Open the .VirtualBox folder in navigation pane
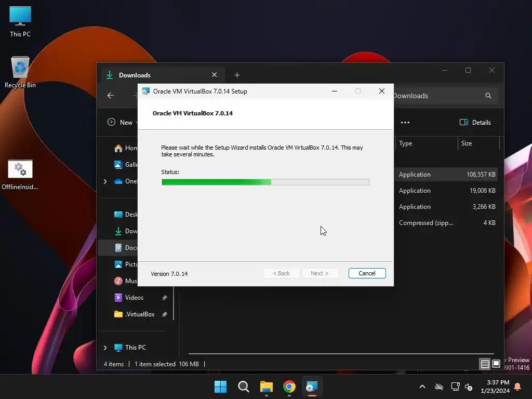Viewport: 532px width, 399px height. point(135,314)
